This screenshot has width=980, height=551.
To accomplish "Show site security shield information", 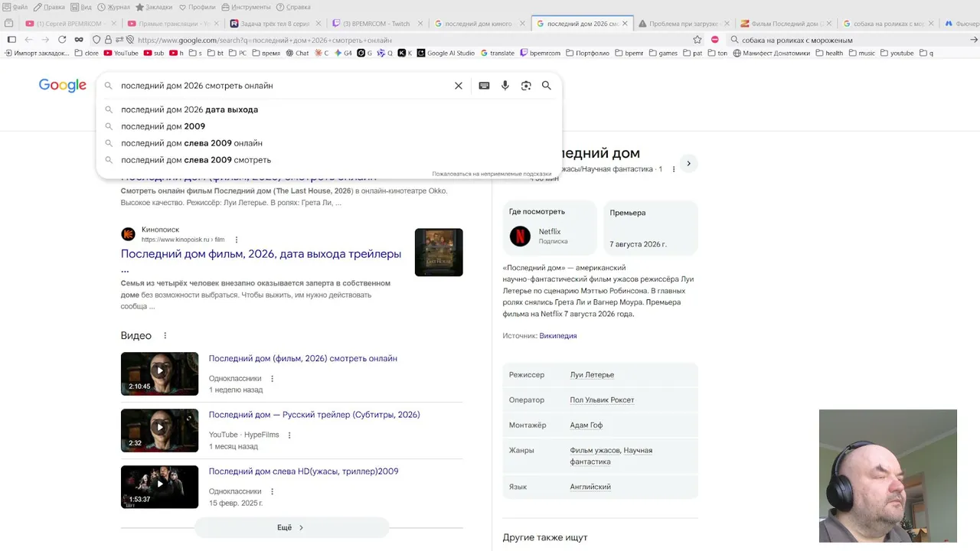I will click(96, 40).
